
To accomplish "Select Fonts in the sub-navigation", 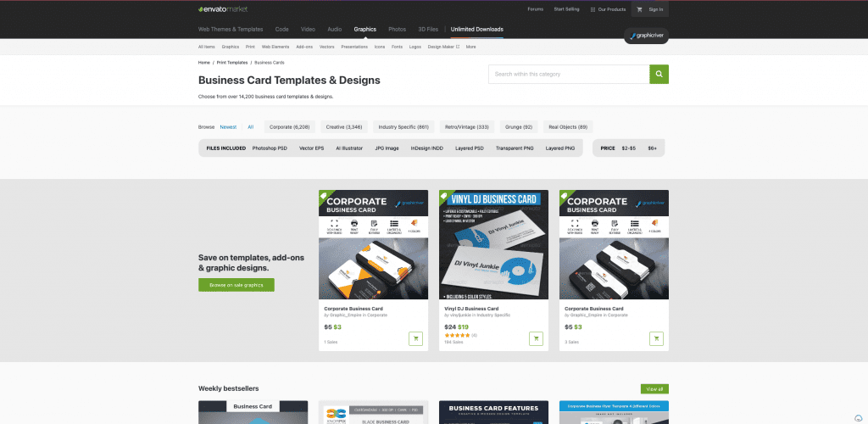I will point(397,47).
